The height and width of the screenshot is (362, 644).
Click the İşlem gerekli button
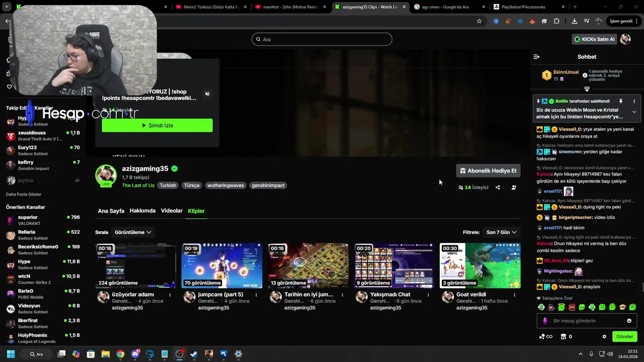[623, 21]
